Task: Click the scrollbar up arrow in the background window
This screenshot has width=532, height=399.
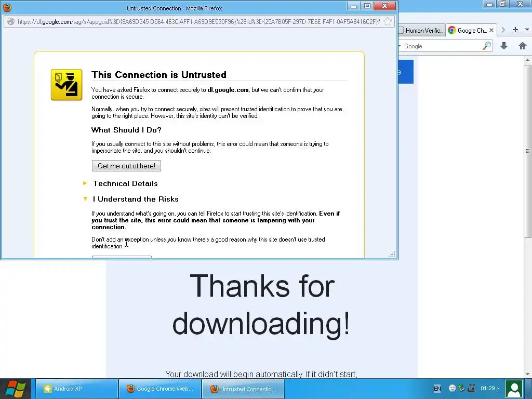Action: 527,60
